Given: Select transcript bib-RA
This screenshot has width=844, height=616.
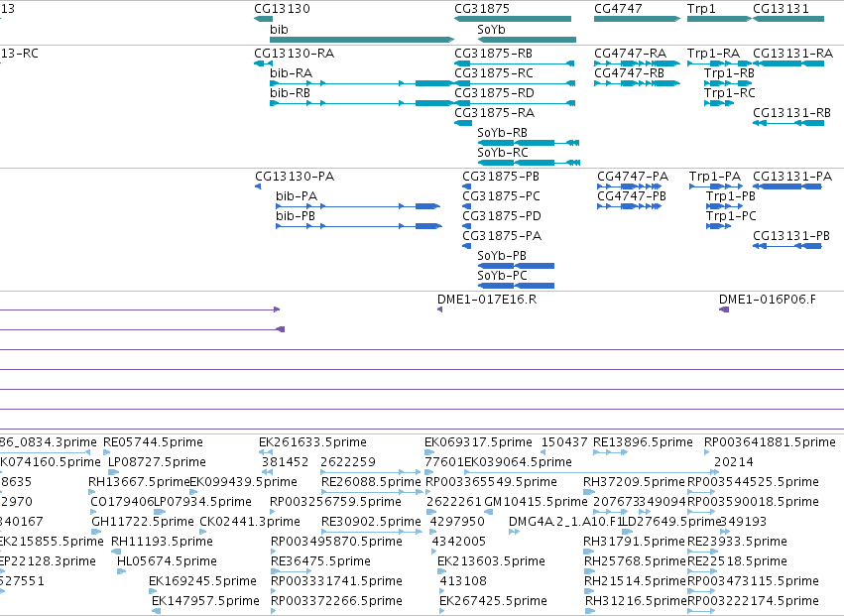Looking at the screenshot, I should point(362,83).
